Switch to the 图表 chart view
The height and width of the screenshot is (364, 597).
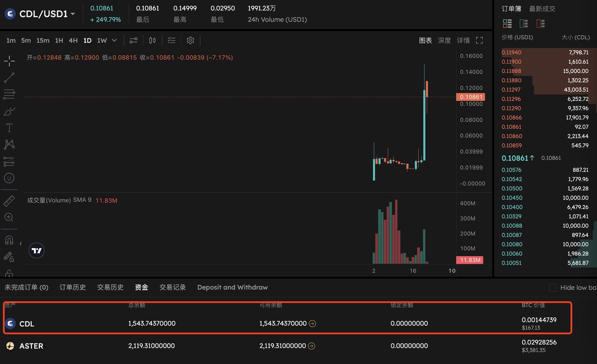[425, 40]
